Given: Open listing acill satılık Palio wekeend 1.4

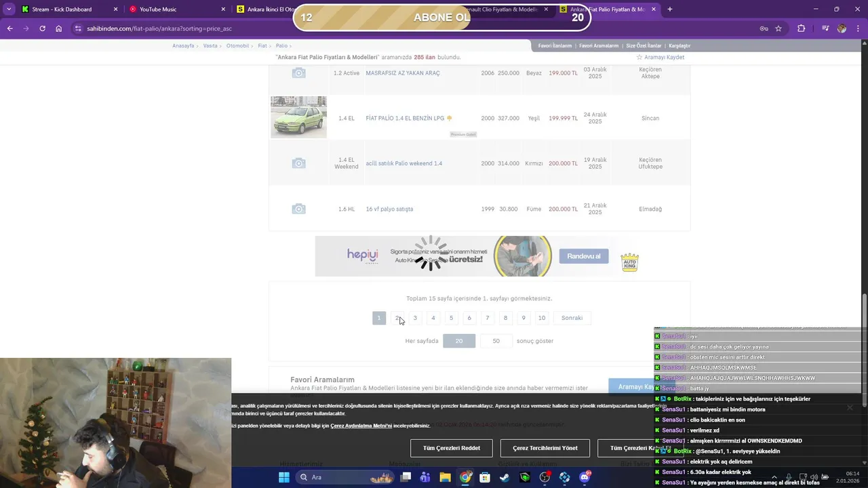Looking at the screenshot, I should (x=403, y=163).
